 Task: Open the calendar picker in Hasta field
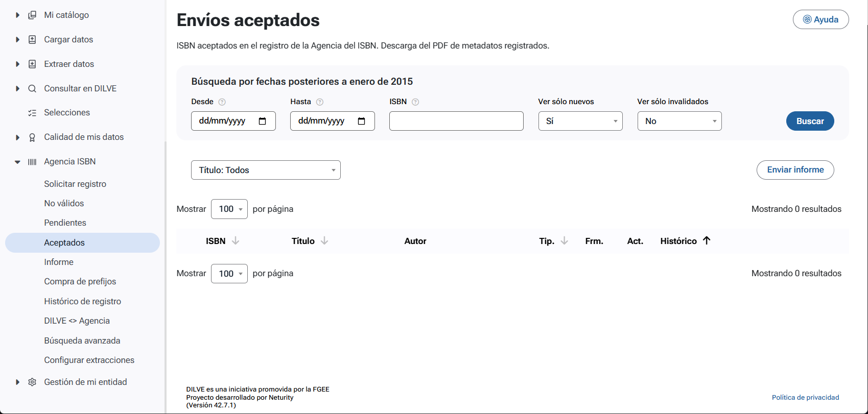362,121
